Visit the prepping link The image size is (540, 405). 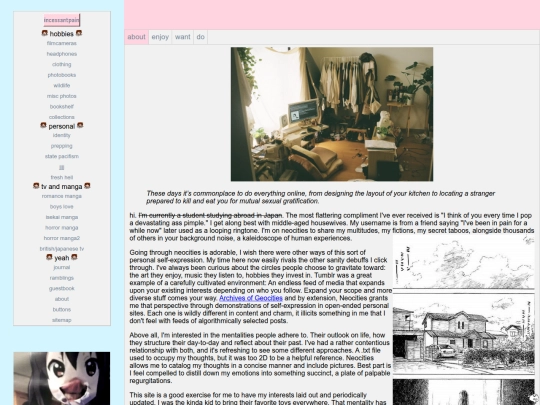62,146
